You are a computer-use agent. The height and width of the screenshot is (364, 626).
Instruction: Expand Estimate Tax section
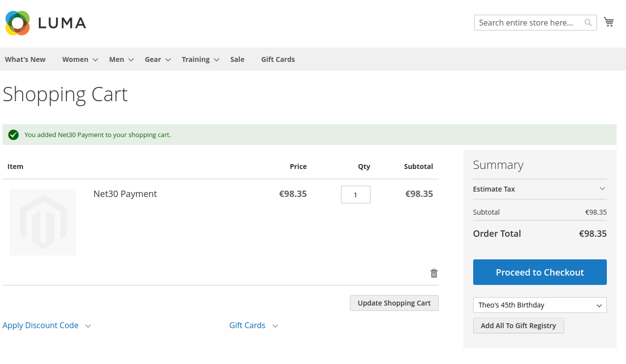540,189
